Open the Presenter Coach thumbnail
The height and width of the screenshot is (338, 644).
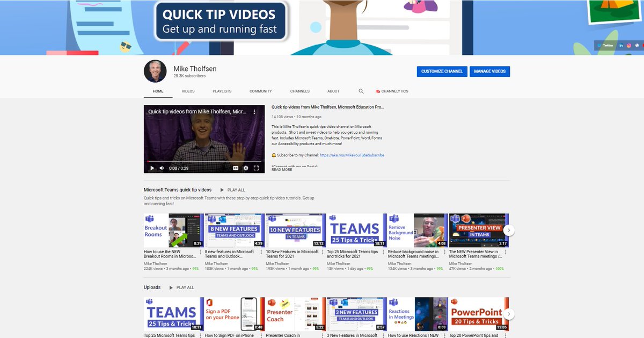point(296,314)
